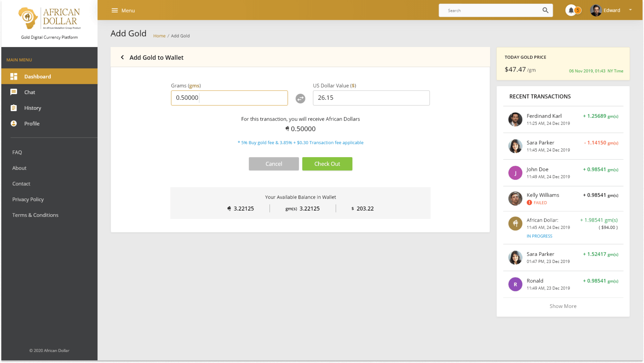Image resolution: width=644 pixels, height=363 pixels.
Task: Click the search magnifier icon
Action: coord(545,10)
